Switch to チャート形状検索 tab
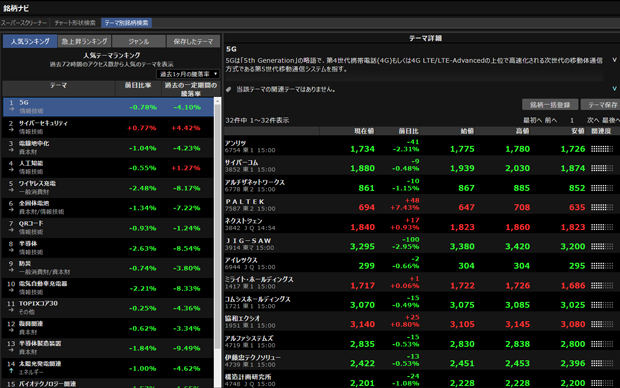620x388 pixels. tap(75, 23)
